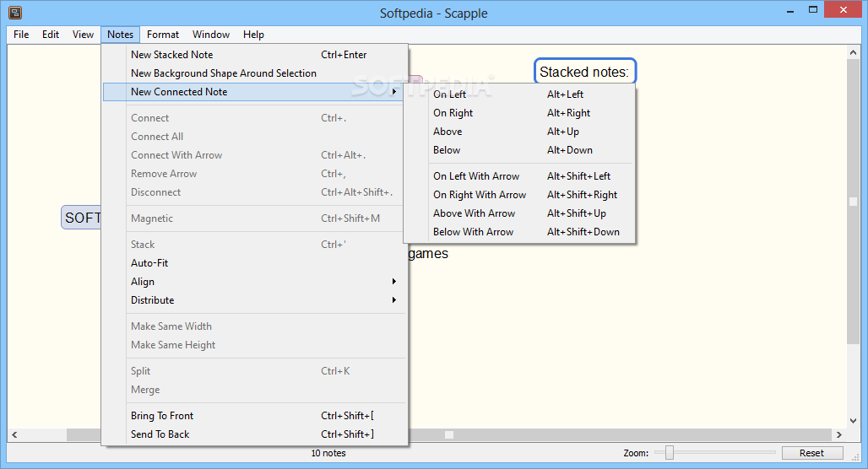This screenshot has width=868, height=469.
Task: Maximize the Scapple window
Action: coord(812,10)
